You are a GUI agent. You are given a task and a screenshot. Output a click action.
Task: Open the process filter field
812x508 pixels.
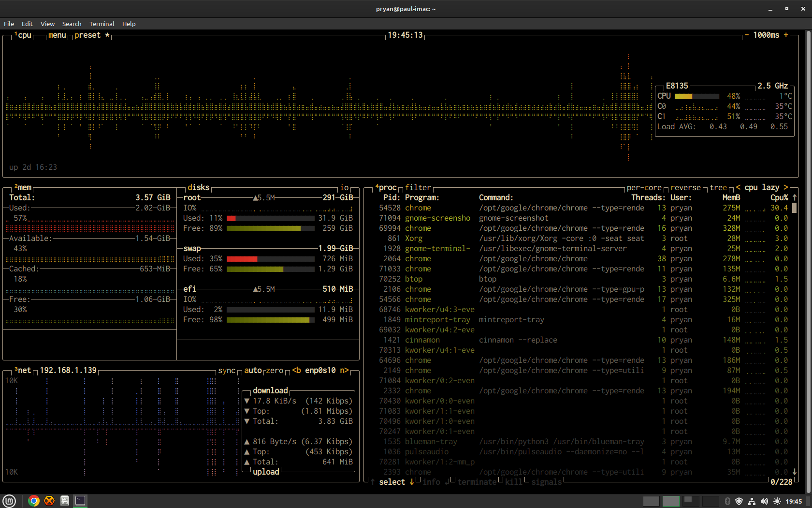pyautogui.click(x=418, y=187)
